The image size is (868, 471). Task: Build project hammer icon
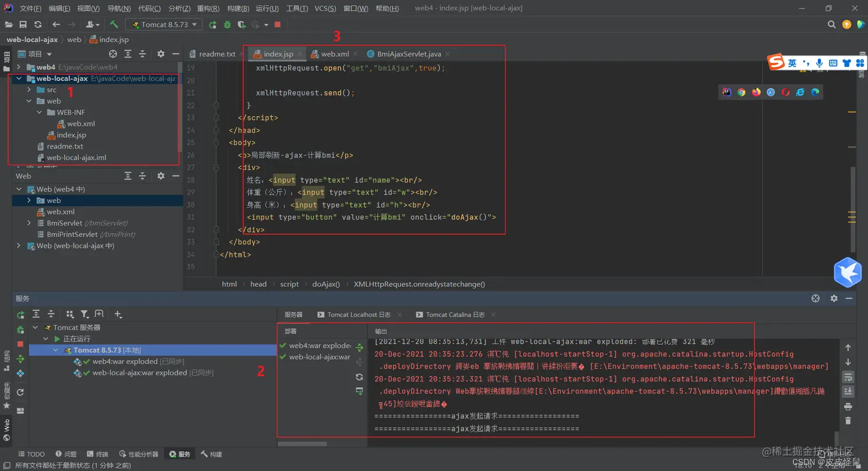point(114,25)
